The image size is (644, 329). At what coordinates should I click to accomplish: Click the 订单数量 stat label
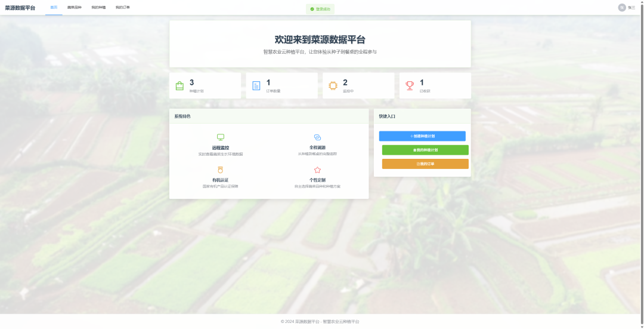(x=273, y=91)
